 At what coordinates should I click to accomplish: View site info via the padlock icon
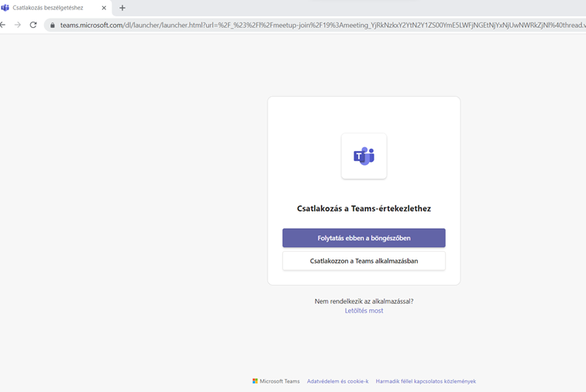(53, 25)
